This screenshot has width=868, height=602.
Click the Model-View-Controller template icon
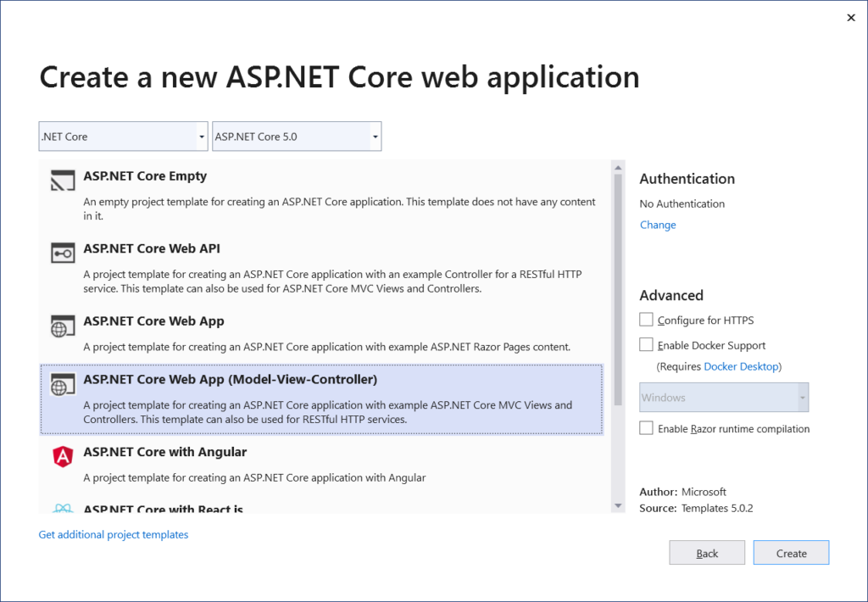(63, 384)
